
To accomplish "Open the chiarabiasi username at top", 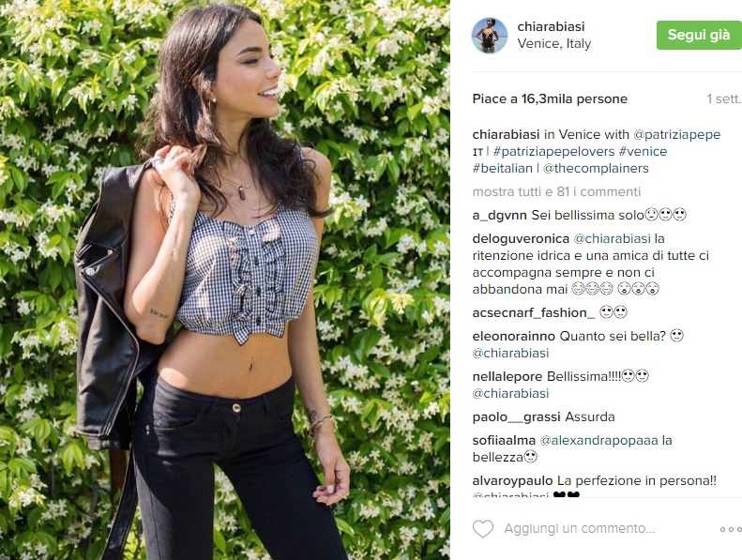I will pos(551,26).
